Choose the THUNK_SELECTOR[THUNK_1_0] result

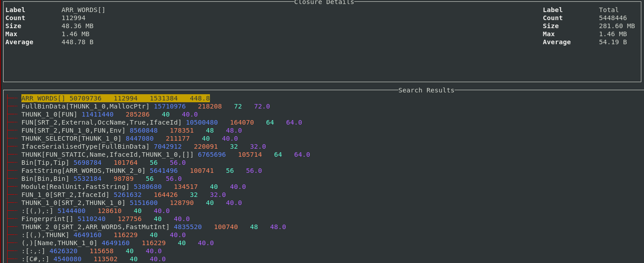[x=71, y=138]
